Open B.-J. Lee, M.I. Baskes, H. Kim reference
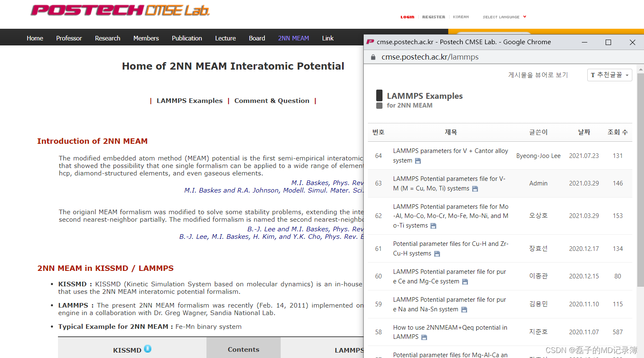The image size is (644, 358). 271,237
